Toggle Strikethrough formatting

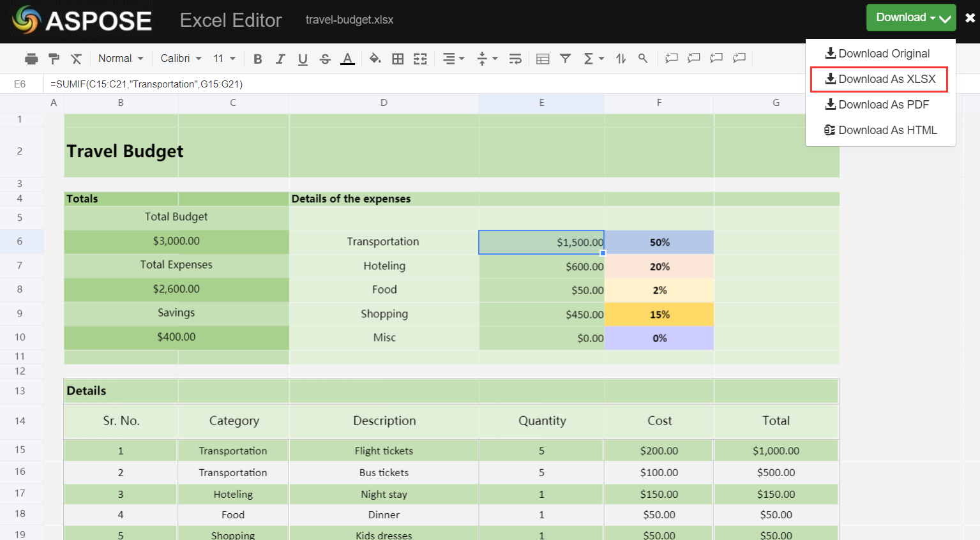pyautogui.click(x=325, y=59)
